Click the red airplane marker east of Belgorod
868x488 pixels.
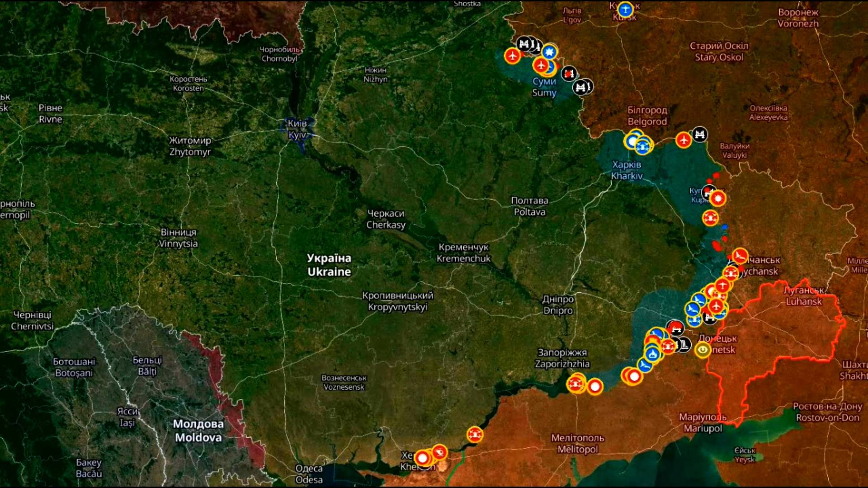pyautogui.click(x=684, y=140)
